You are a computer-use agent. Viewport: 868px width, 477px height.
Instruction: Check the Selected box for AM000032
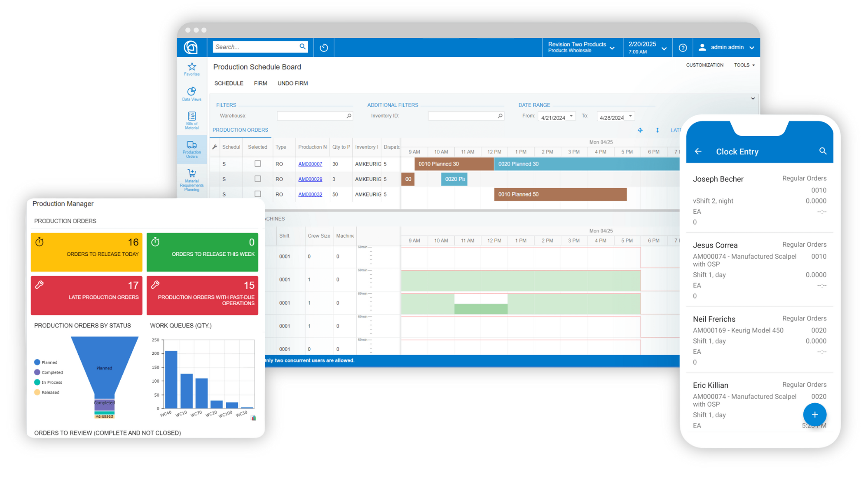[x=258, y=194]
